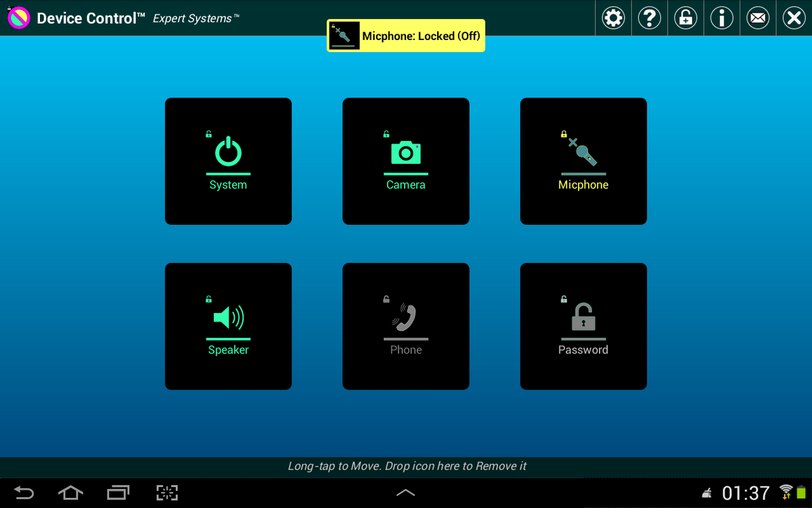Viewport: 812px width, 508px height.
Task: Toggle the locked Micphone tile
Action: [583, 161]
